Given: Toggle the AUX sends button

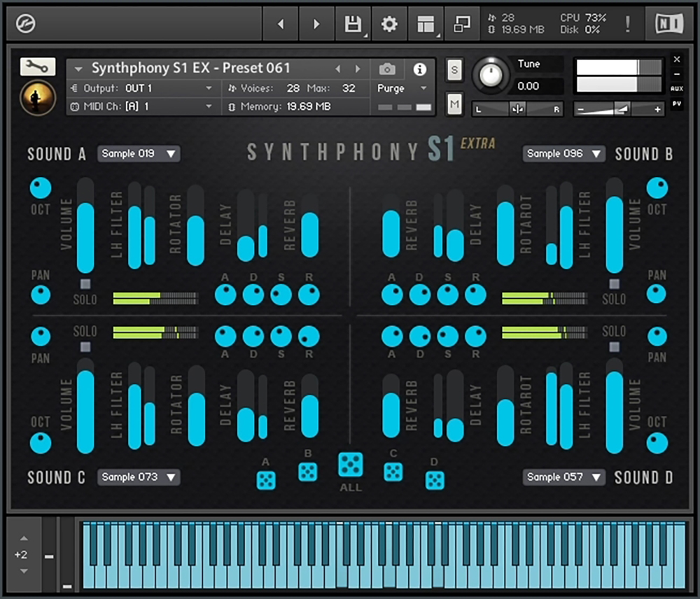Looking at the screenshot, I should click(677, 89).
